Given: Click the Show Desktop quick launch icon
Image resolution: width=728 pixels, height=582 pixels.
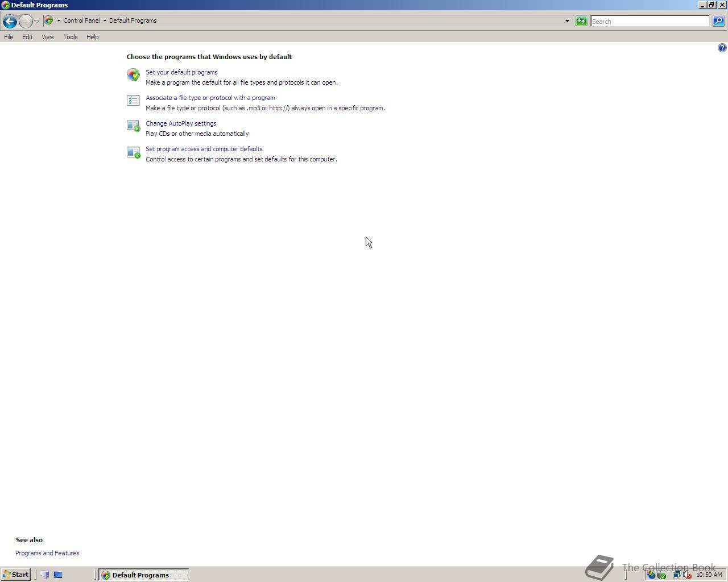Looking at the screenshot, I should [58, 575].
